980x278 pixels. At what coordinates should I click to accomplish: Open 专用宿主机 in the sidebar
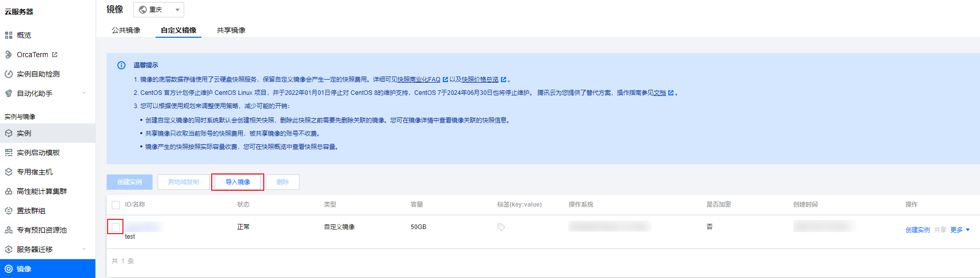tap(47, 172)
